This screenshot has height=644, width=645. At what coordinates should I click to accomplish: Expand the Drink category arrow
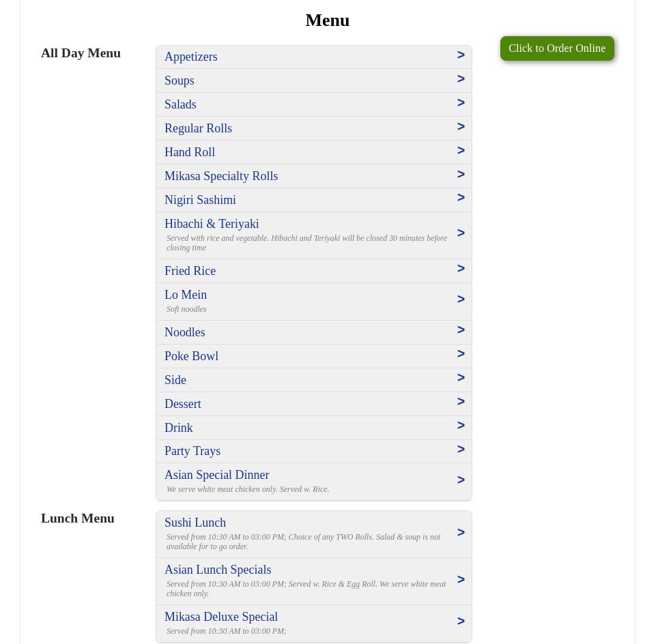[461, 426]
